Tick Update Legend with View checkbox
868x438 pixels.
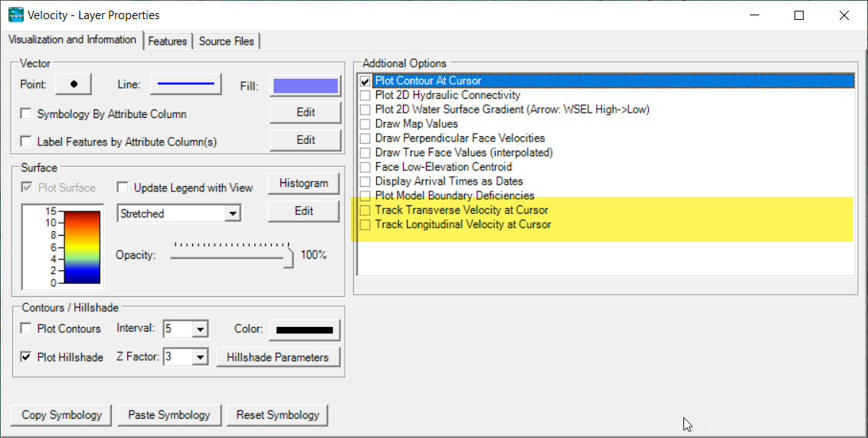[123, 188]
